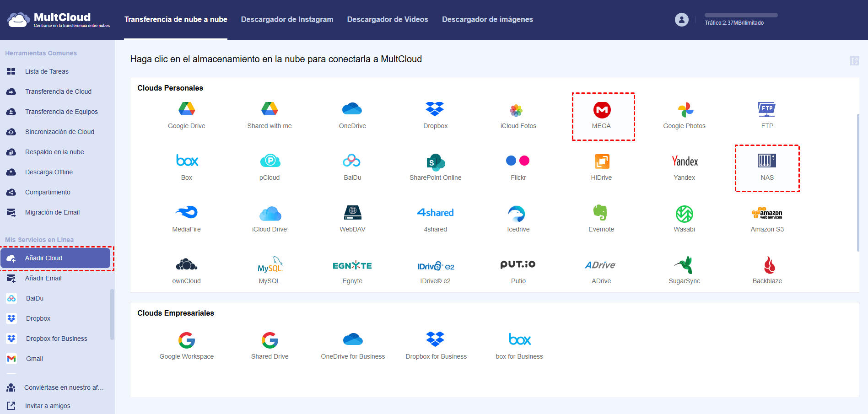The height and width of the screenshot is (414, 868).
Task: Select the NAS storage icon
Action: (767, 161)
